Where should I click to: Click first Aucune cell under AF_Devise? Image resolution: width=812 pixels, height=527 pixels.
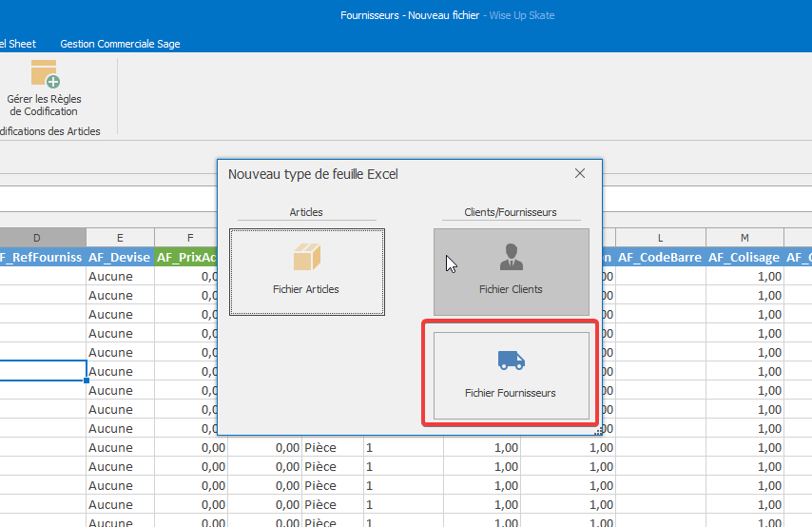tap(120, 276)
